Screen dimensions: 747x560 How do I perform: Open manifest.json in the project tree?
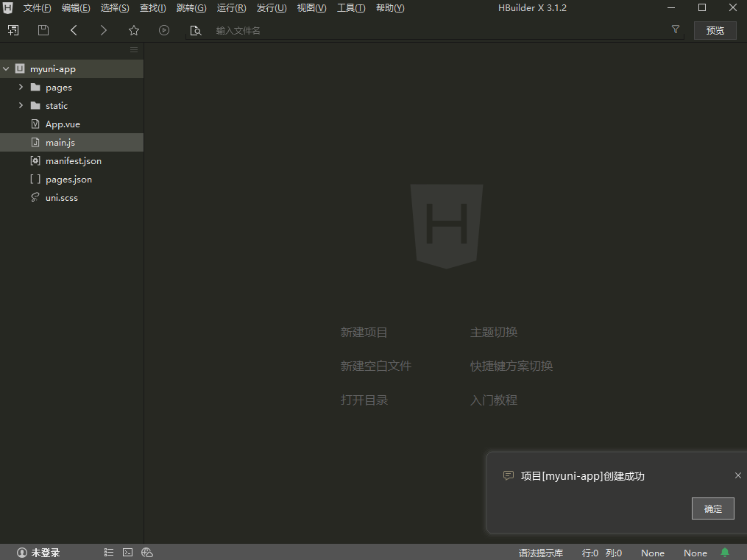click(x=73, y=160)
